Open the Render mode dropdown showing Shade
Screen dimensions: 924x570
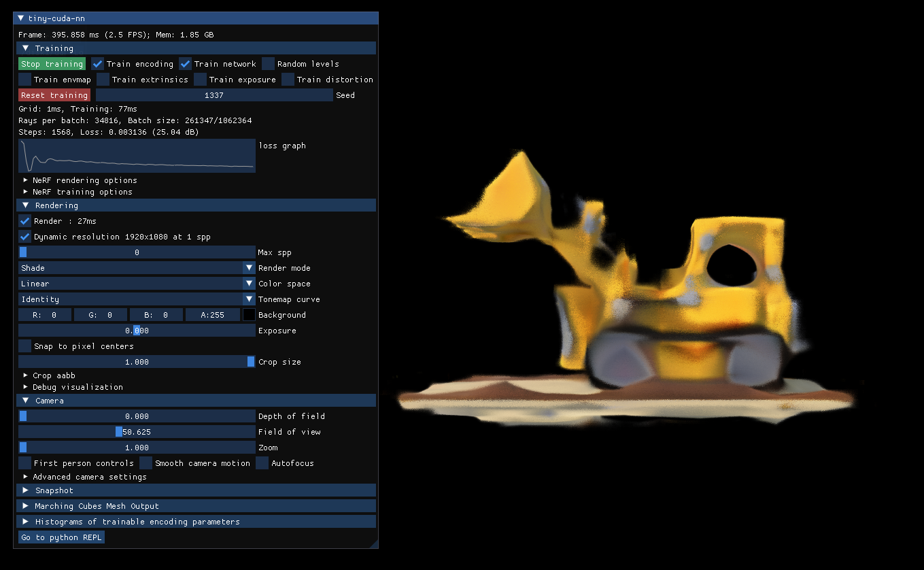pos(137,268)
